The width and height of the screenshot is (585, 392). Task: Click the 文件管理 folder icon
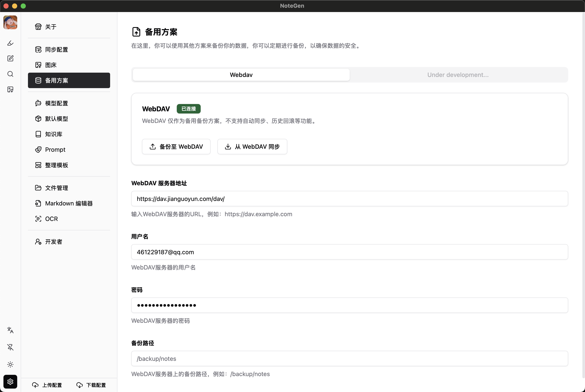click(38, 188)
